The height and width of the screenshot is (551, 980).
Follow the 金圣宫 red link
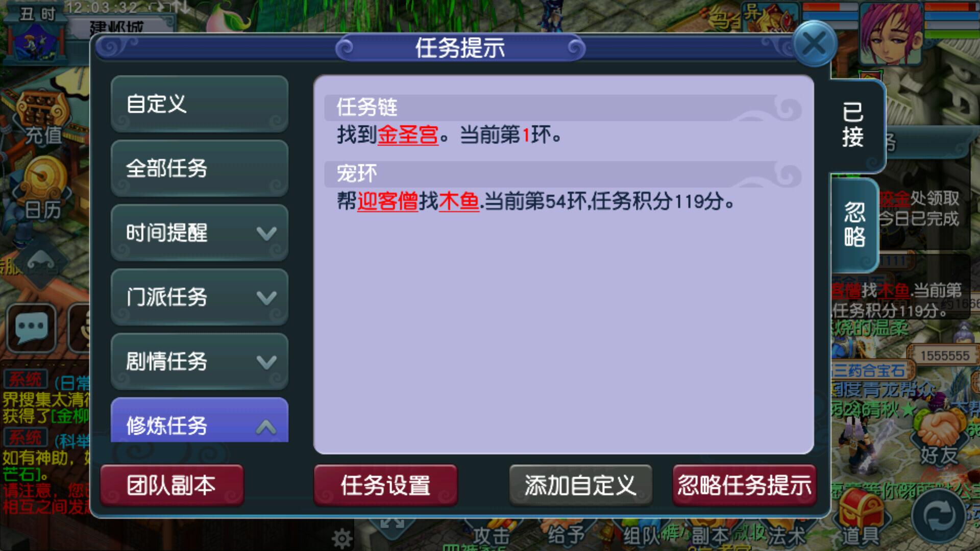(408, 135)
